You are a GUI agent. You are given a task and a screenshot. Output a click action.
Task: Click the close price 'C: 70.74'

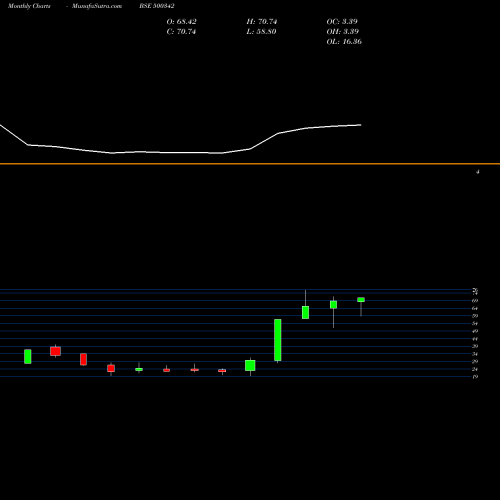click(x=181, y=32)
